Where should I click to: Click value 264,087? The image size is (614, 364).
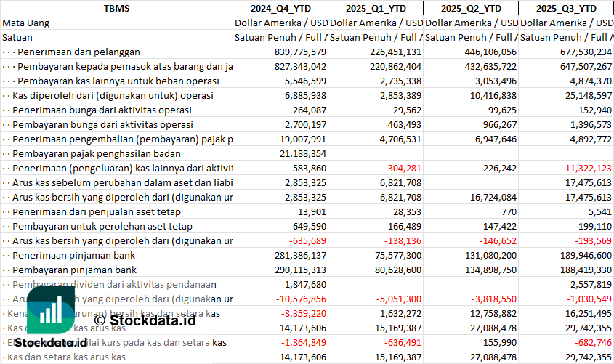coord(310,110)
